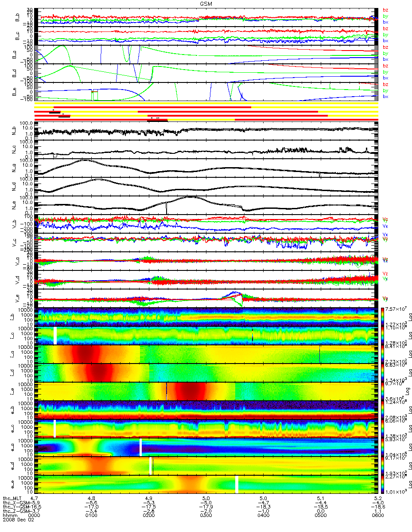
Task: Click the X-GSM value -5.6
Action: tap(91, 502)
